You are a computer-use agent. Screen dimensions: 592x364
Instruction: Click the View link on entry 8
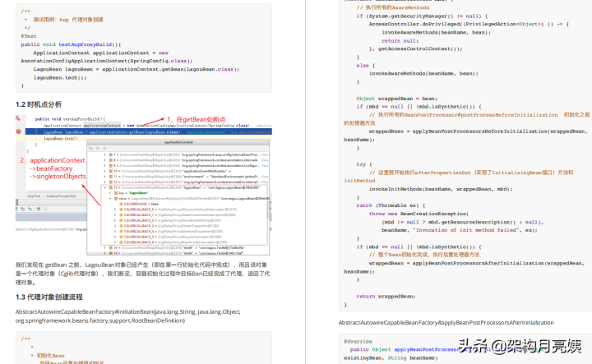coord(265,160)
